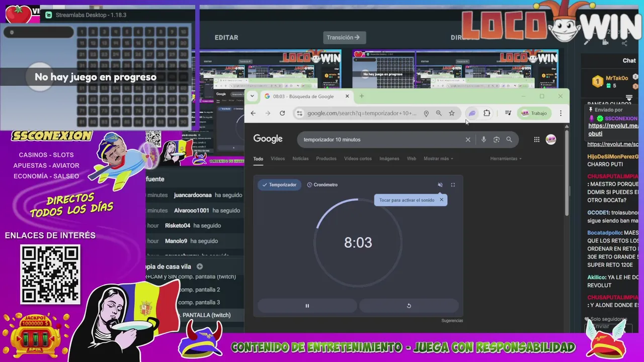Click juancardonaa follow event
This screenshot has height=362, width=644.
coord(195,195)
